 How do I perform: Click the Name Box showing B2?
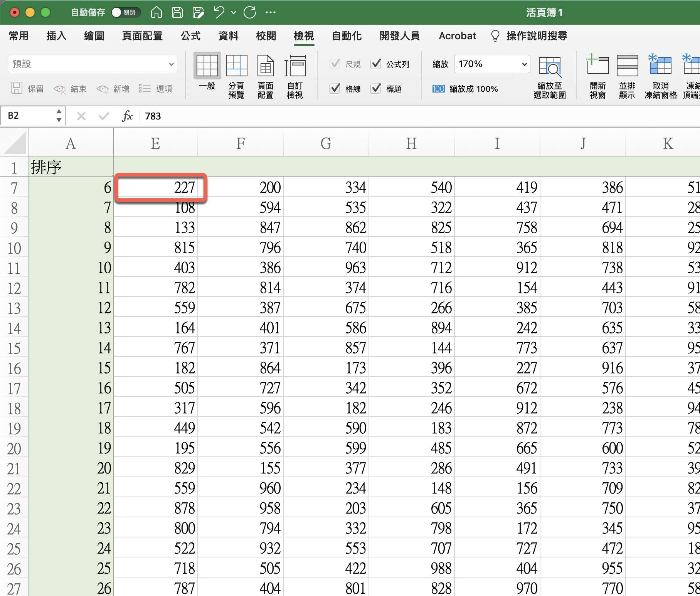click(x=29, y=116)
